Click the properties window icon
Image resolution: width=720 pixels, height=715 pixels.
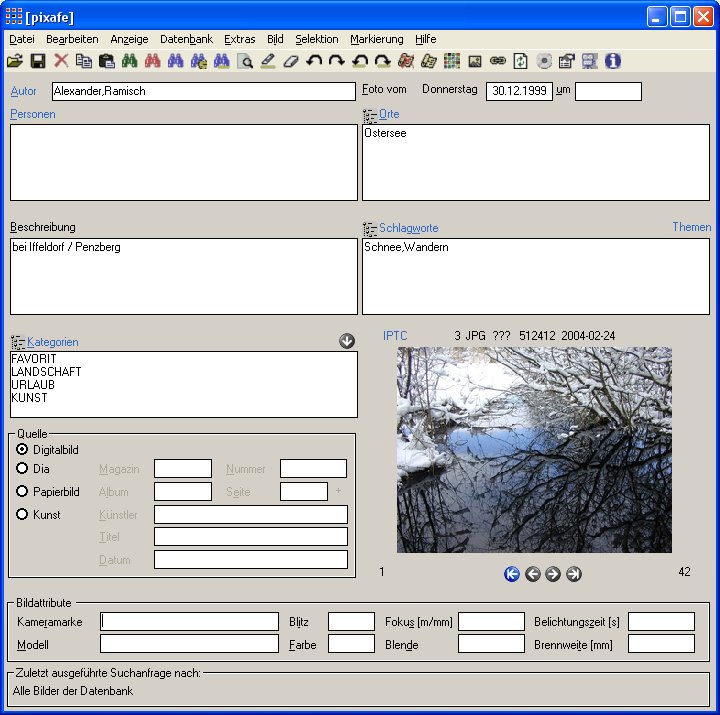pyautogui.click(x=567, y=61)
